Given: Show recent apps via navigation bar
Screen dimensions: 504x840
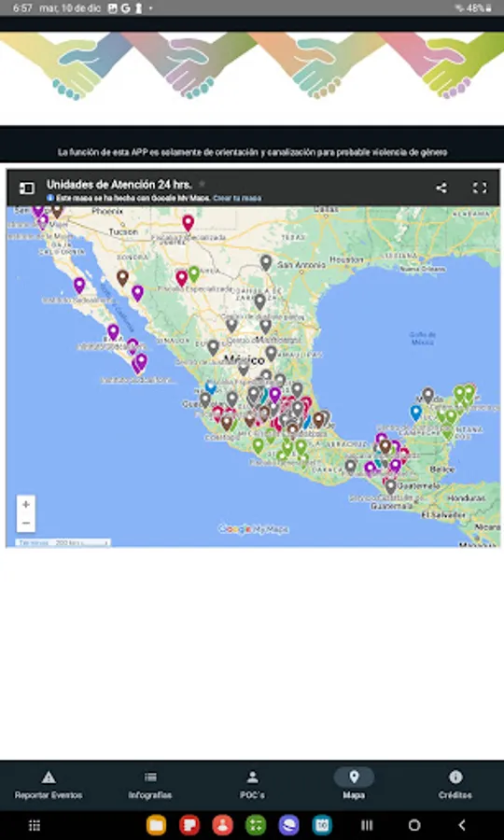Looking at the screenshot, I should (367, 825).
